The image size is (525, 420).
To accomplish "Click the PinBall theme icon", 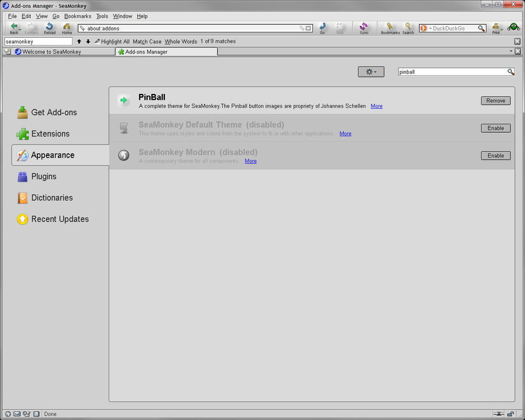I will (124, 100).
